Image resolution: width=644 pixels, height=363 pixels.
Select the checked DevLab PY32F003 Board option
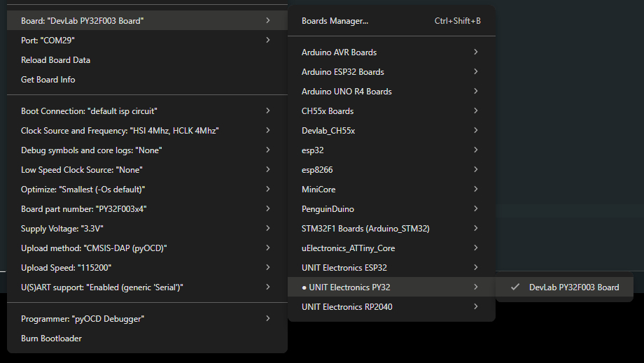573,287
